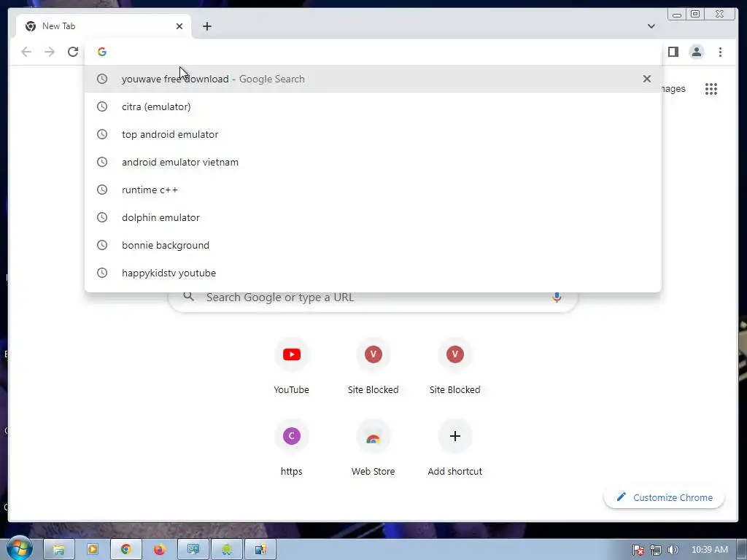Select citra (emulator) suggestion
Screen dimensions: 747x560
pyautogui.click(x=373, y=106)
